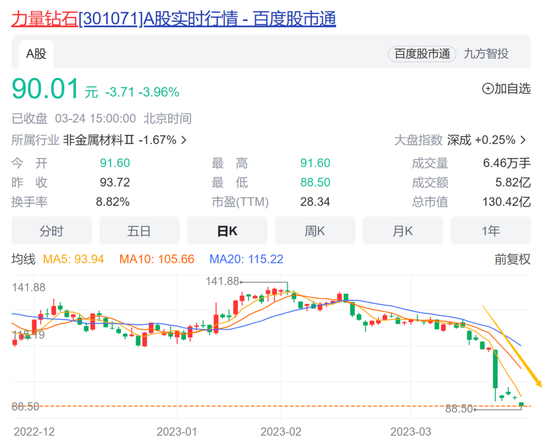Click the plus circle icon beside 加自选
This screenshot has height=441, width=550.
[488, 89]
